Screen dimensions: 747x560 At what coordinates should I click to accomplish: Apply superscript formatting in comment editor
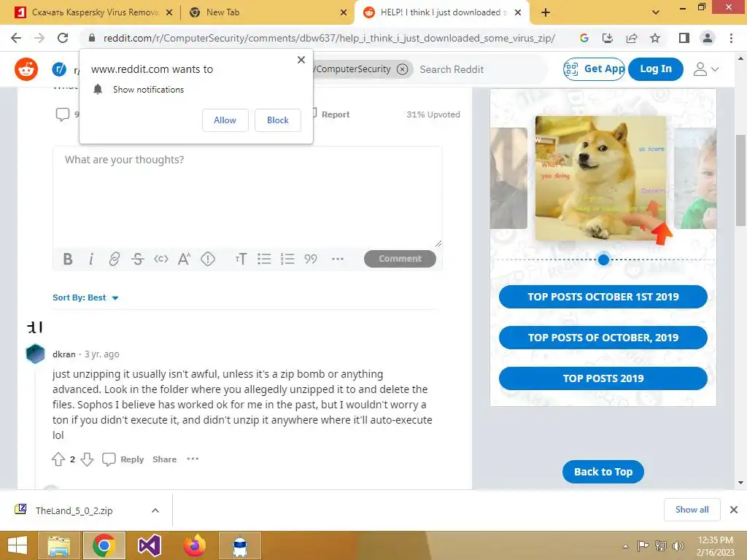184,259
